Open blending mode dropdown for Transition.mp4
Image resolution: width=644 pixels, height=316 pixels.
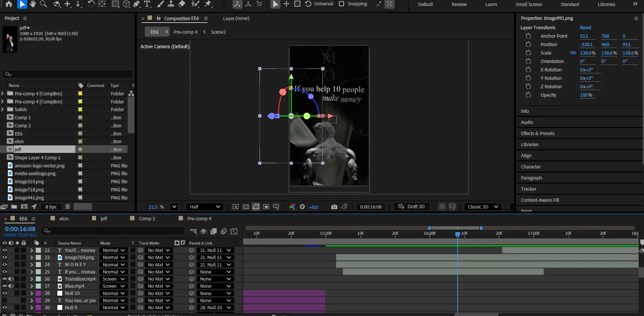point(114,279)
